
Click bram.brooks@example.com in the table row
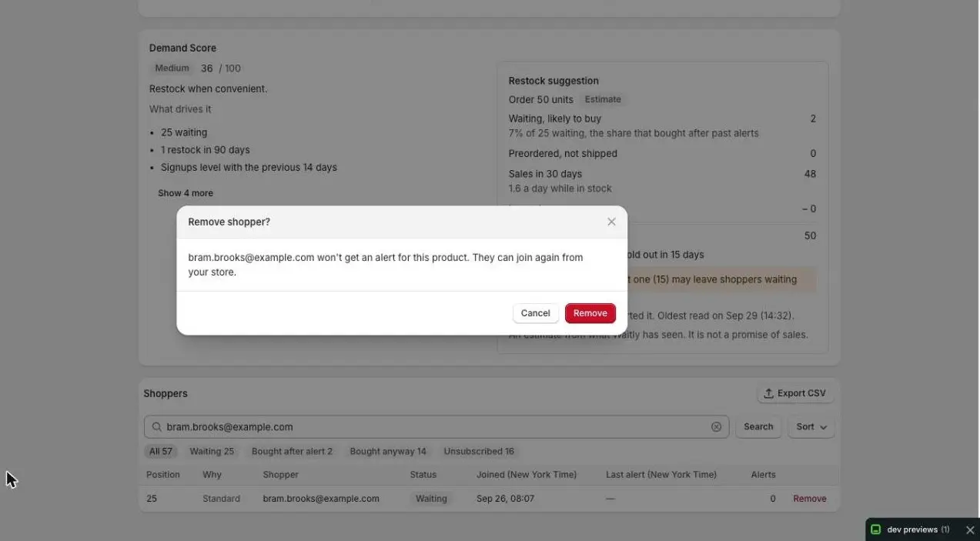321,499
